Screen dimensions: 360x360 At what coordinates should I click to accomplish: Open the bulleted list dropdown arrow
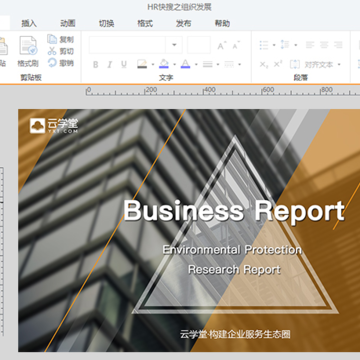pos(274,45)
